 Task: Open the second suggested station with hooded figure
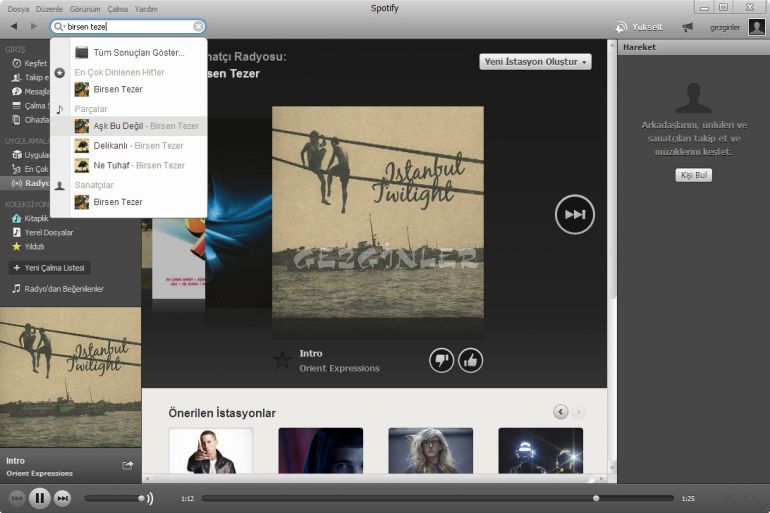[321, 451]
